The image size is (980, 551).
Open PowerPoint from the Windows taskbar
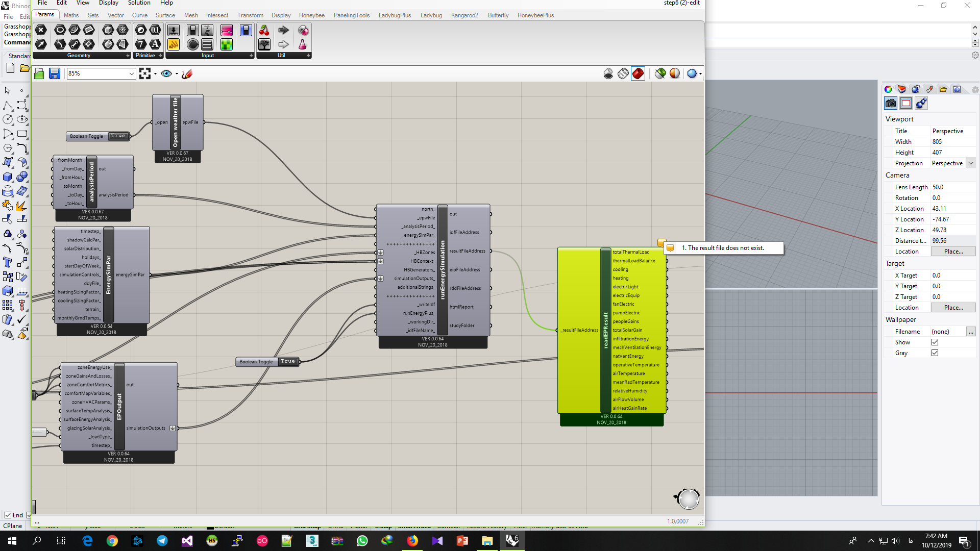pyautogui.click(x=462, y=541)
